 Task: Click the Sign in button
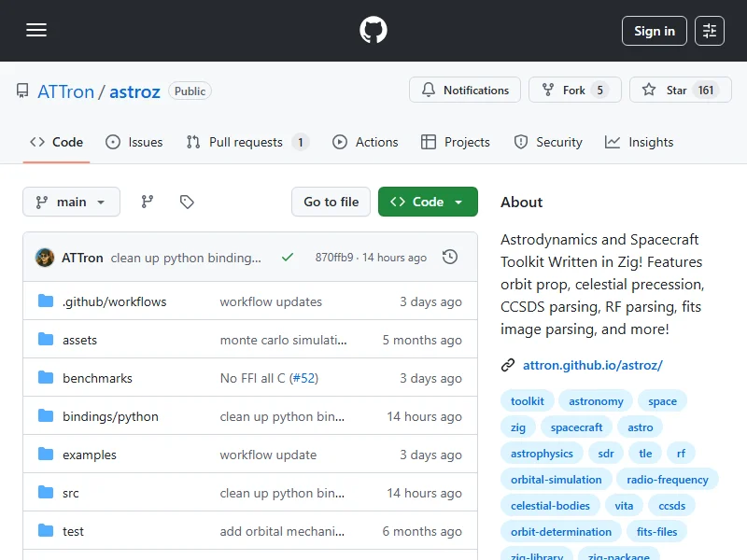(654, 31)
